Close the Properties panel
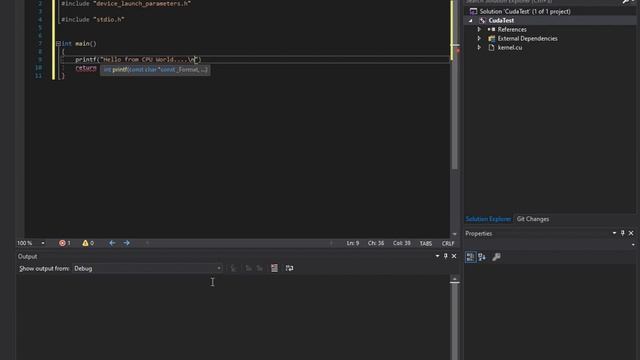Image resolution: width=640 pixels, height=360 pixels. 631,233
